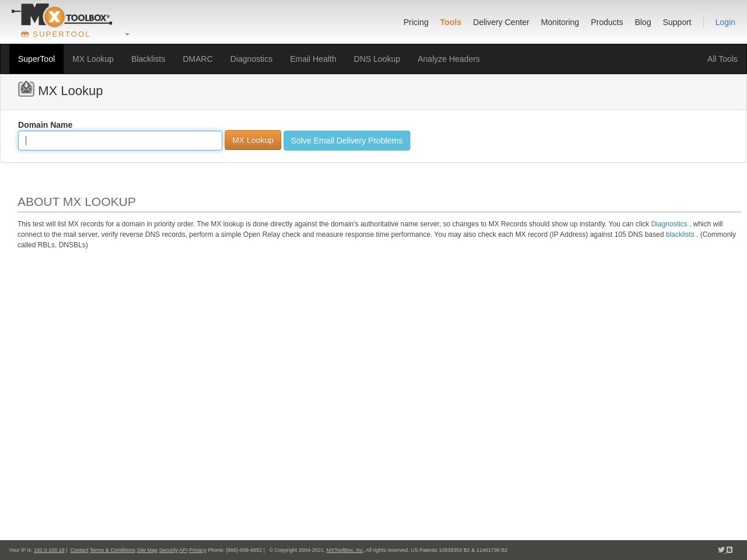The width and height of the screenshot is (747, 560).
Task: Open the Contact footer link
Action: point(79,550)
